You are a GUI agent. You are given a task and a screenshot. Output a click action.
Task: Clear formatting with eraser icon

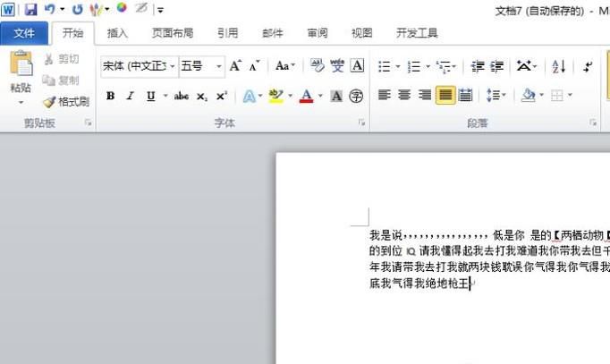pyautogui.click(x=317, y=65)
